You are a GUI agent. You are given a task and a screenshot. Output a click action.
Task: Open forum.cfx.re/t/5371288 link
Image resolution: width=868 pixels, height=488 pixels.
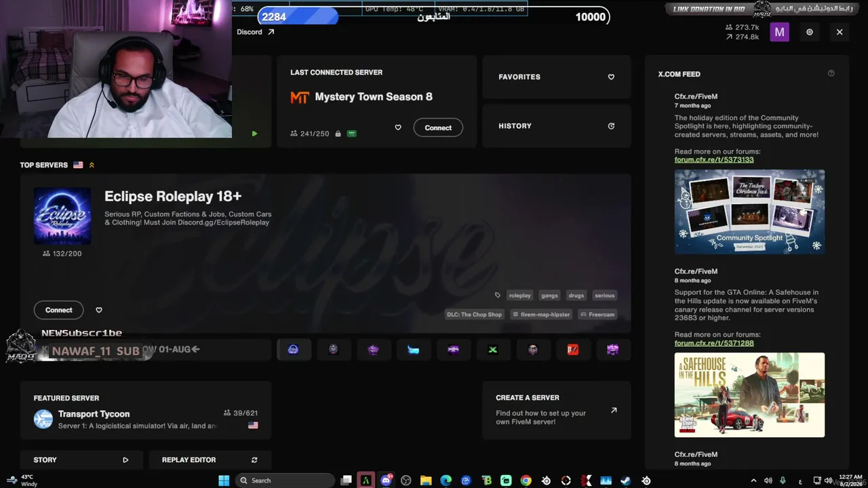(714, 344)
